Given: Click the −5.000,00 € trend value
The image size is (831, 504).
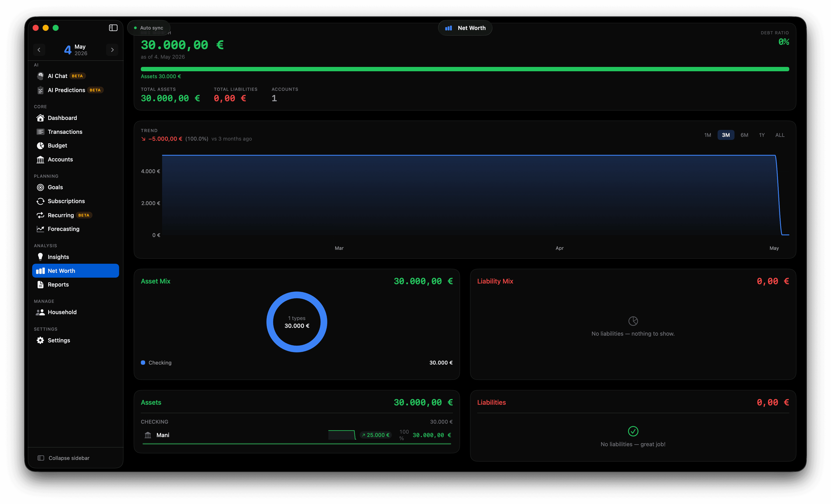Looking at the screenshot, I should click(165, 139).
